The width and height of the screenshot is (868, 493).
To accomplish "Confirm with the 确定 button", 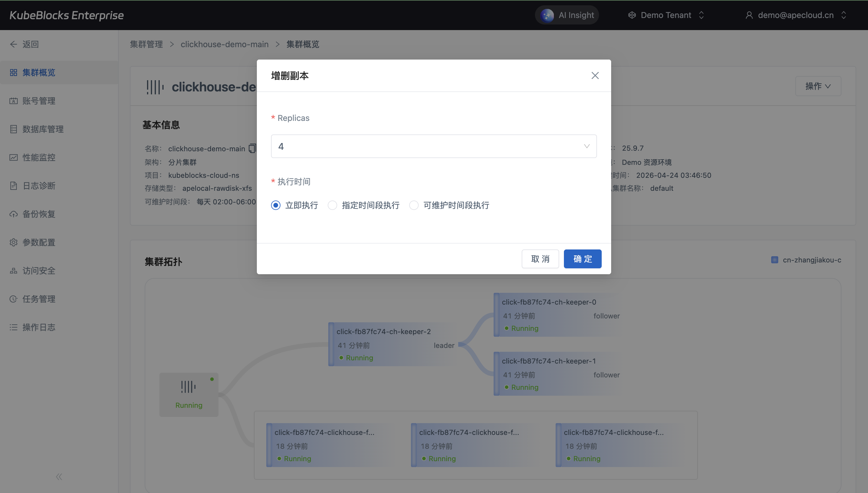I will click(x=582, y=259).
